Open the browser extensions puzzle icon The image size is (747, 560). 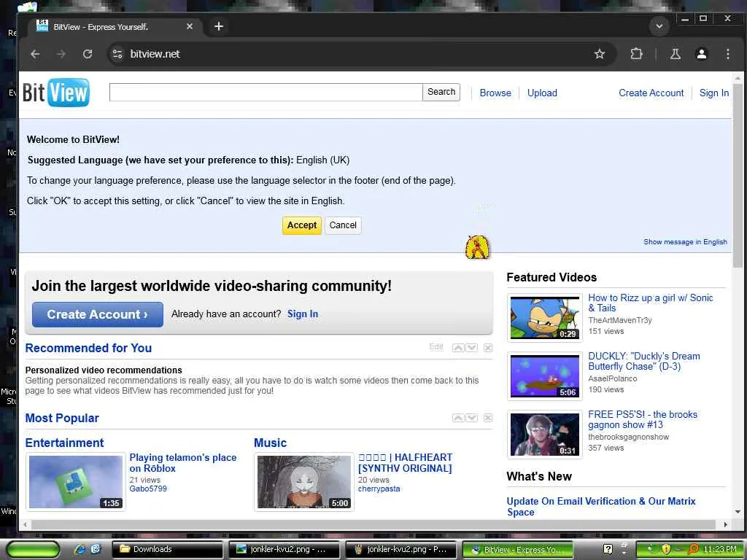point(636,54)
